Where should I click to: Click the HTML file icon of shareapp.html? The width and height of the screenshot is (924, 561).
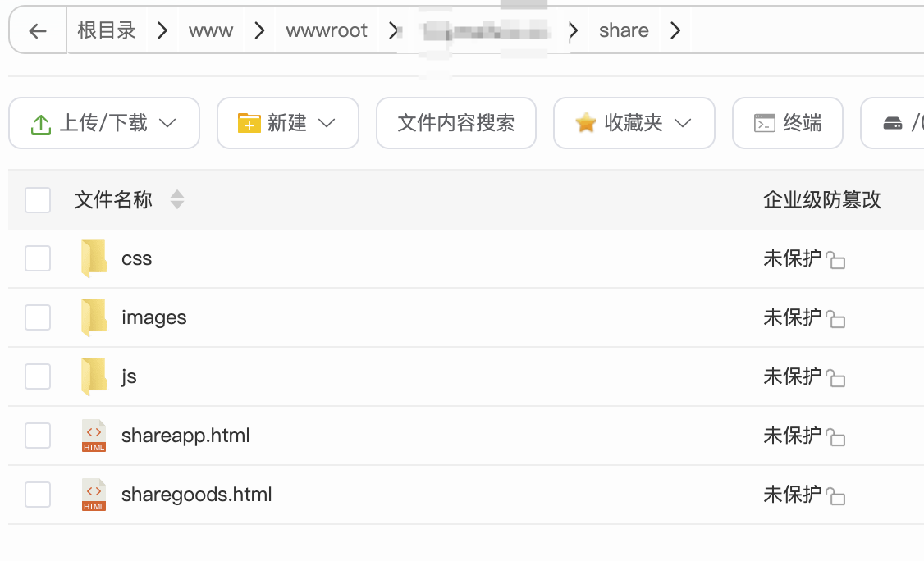94,436
